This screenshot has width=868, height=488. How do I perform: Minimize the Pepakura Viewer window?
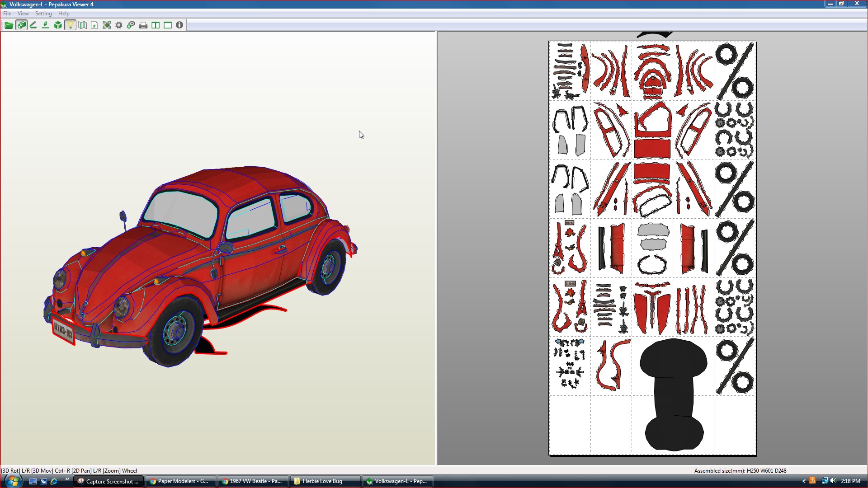830,4
